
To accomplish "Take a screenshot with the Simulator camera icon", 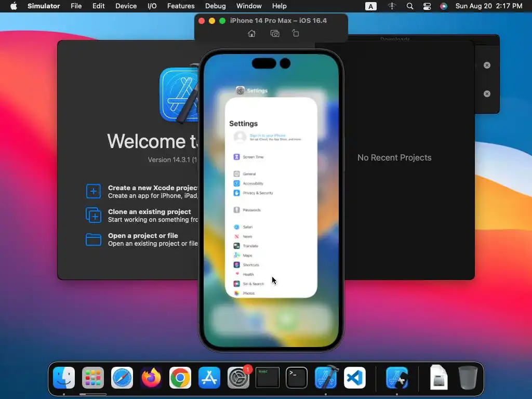I will (275, 33).
